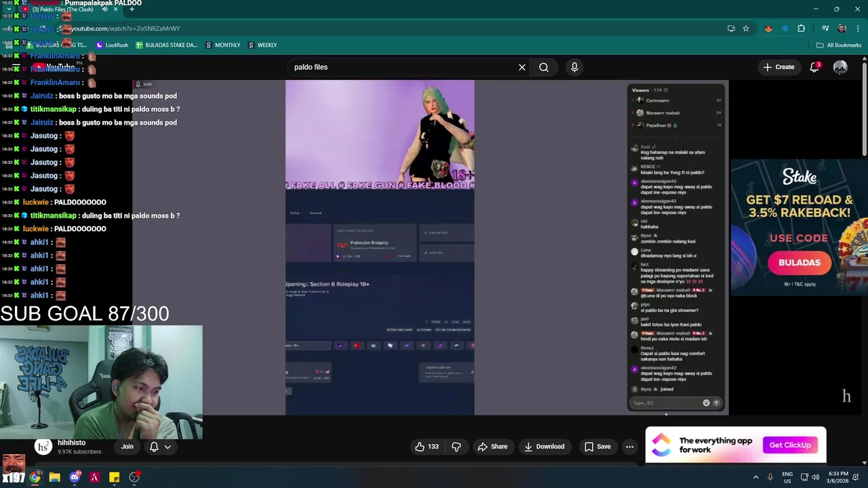Mute the tab using its speaker icon
The height and width of the screenshot is (488, 868).
(x=104, y=9)
